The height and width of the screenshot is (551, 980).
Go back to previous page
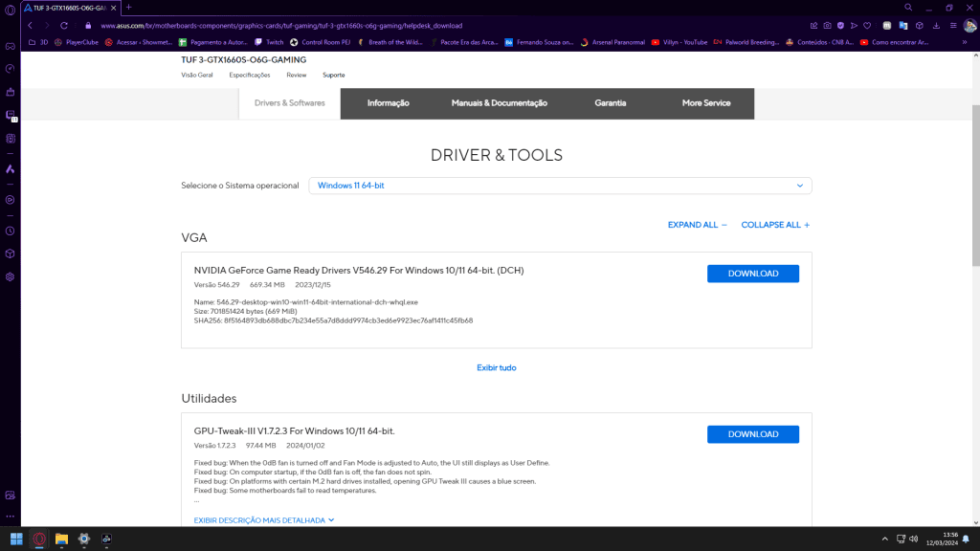pos(30,26)
